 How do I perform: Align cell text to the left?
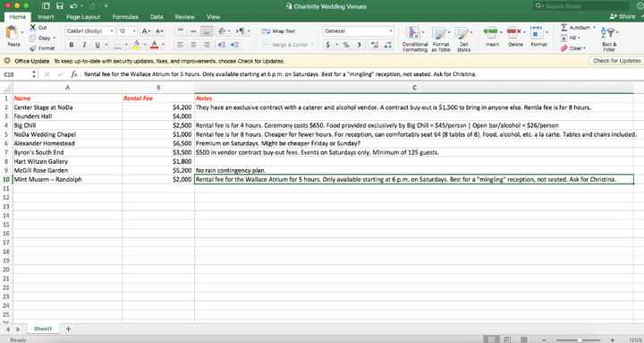181,45
